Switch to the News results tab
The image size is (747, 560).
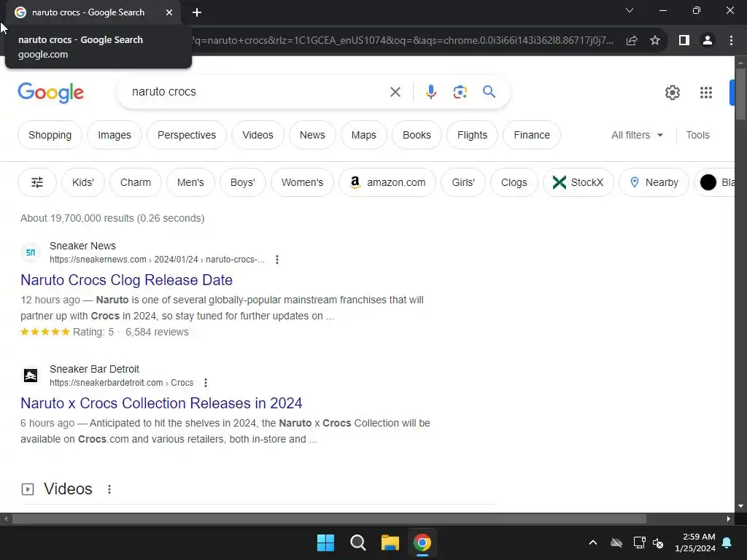click(x=312, y=135)
